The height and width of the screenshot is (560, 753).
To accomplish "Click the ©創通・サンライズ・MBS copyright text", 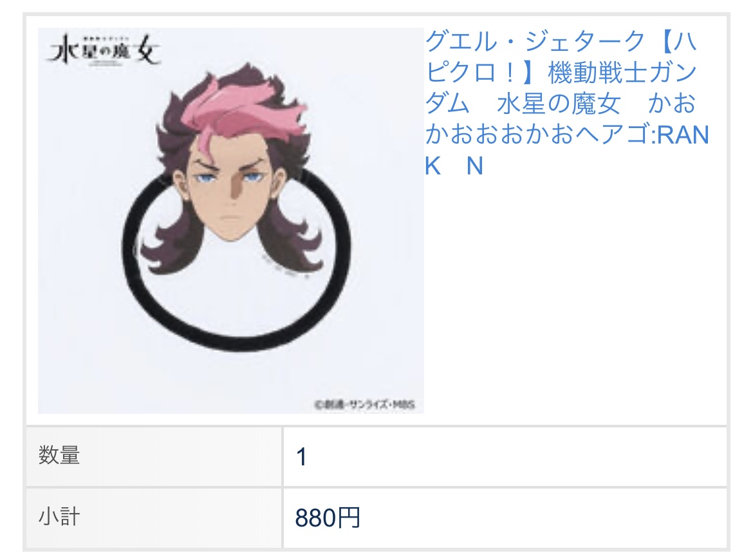I will (365, 405).
